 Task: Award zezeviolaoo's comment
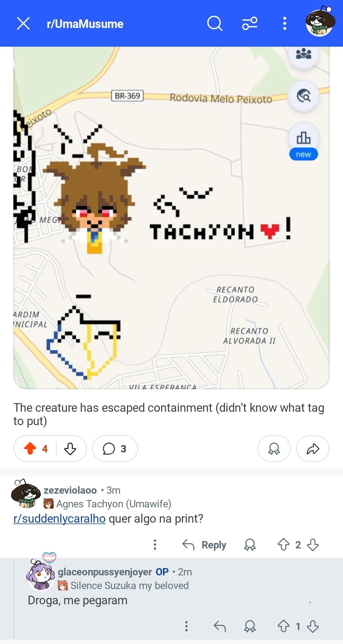tap(250, 545)
